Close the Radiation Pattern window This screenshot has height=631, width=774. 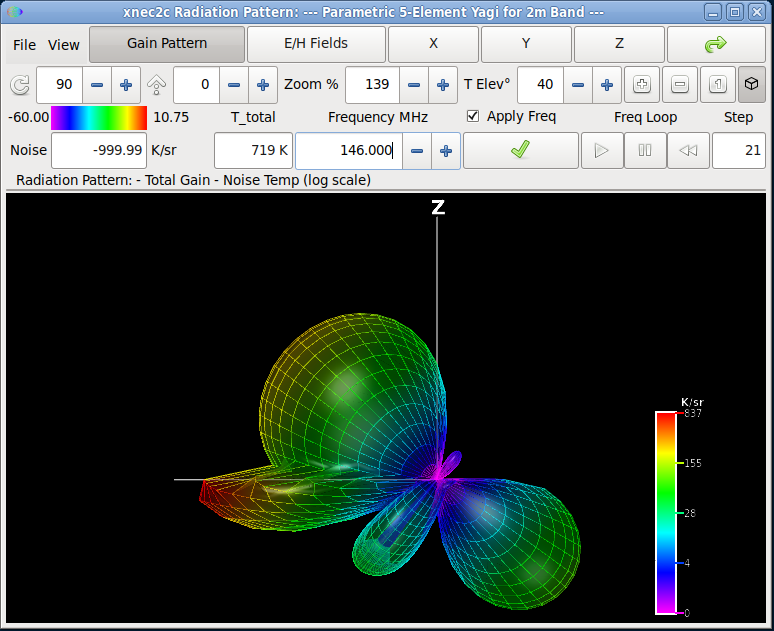point(757,12)
